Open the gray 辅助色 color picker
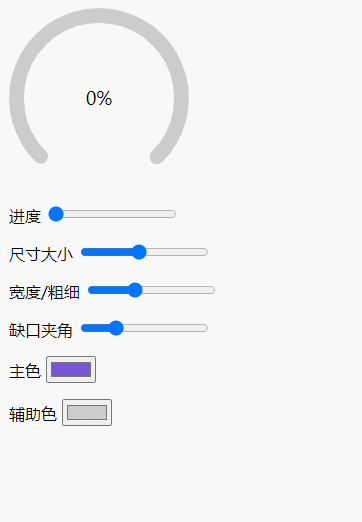This screenshot has height=522, width=362. click(x=87, y=412)
